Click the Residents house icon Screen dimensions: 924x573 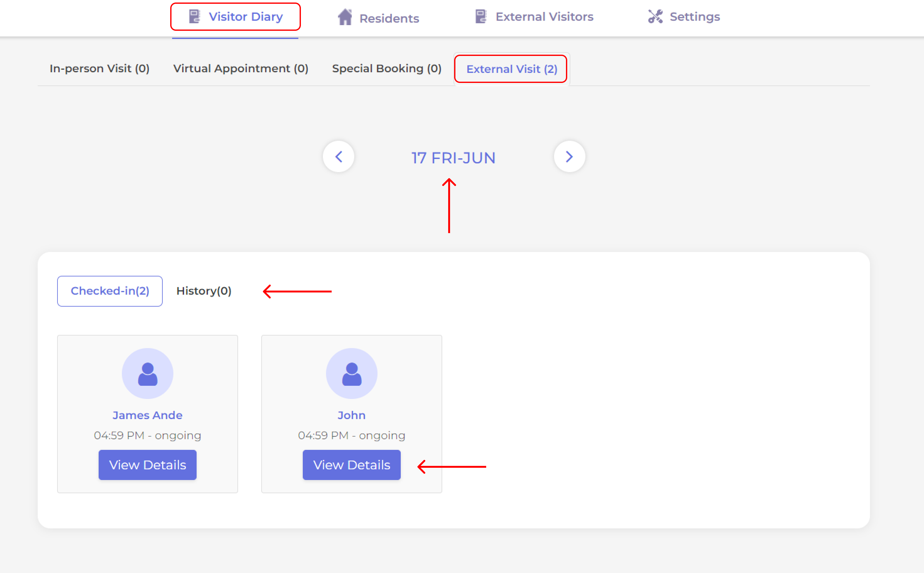point(345,17)
